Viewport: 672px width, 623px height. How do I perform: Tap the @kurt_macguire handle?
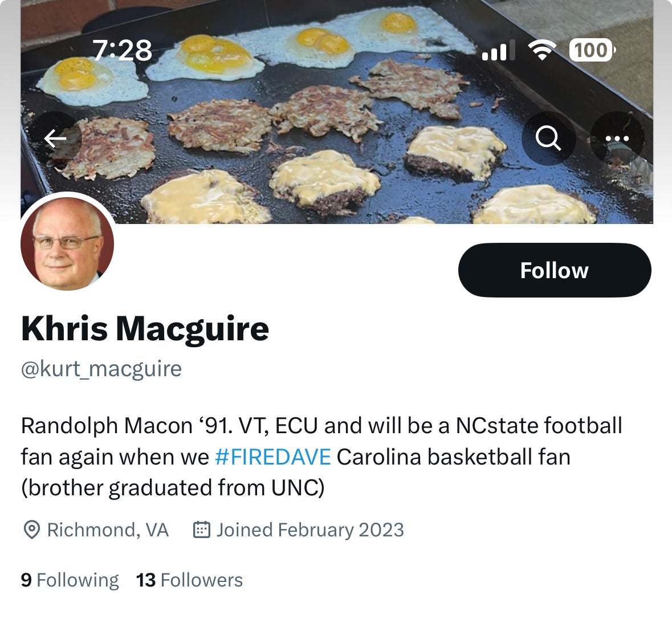point(101,369)
